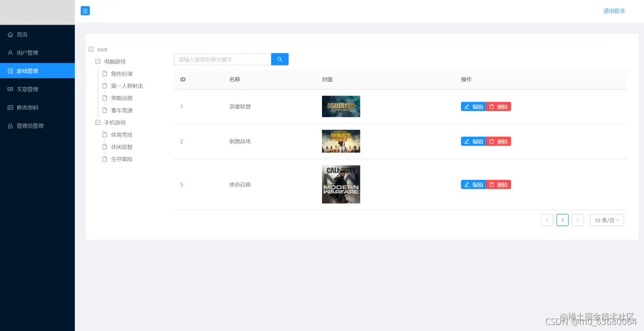Click the 刺激战场 cover thumbnail

tap(341, 141)
